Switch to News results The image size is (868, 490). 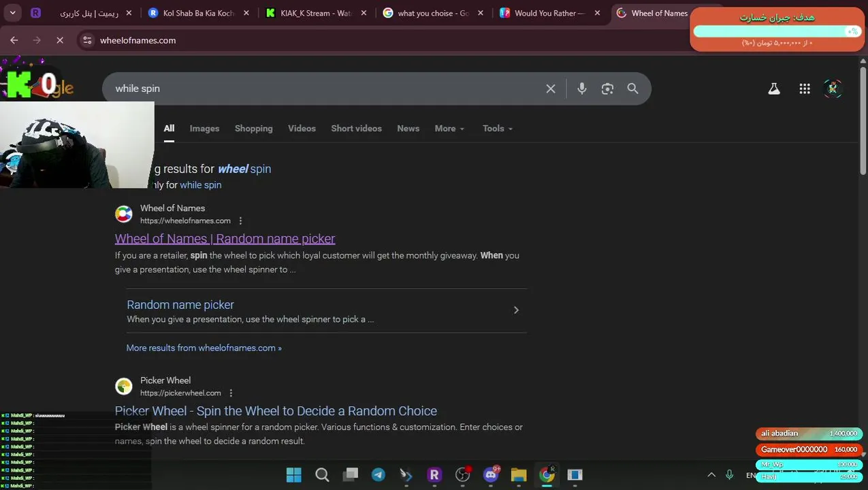coord(408,129)
